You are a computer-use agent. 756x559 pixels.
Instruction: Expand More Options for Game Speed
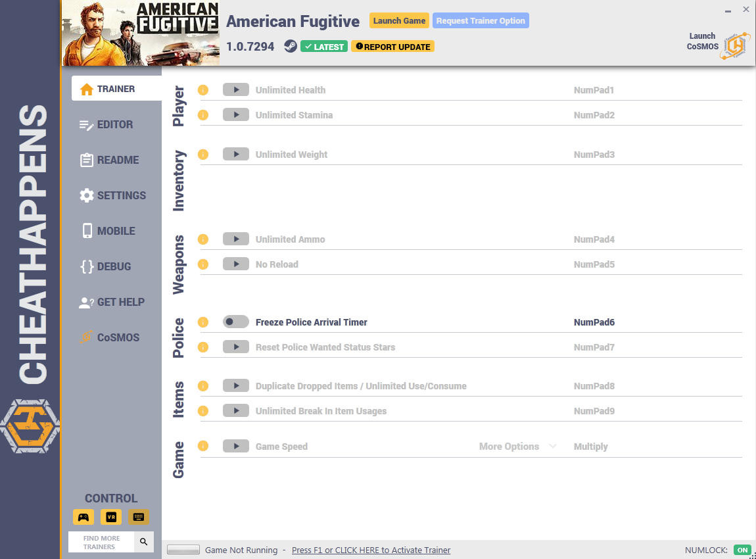click(x=509, y=447)
